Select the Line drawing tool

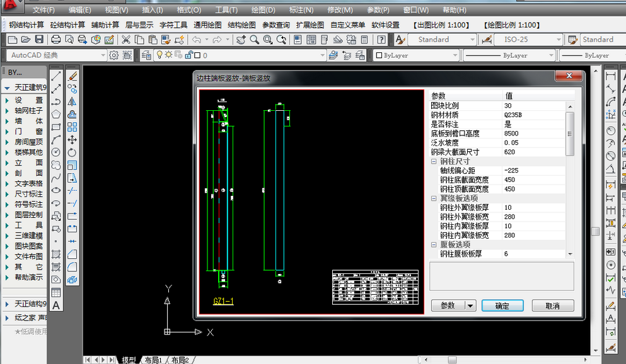[x=56, y=76]
